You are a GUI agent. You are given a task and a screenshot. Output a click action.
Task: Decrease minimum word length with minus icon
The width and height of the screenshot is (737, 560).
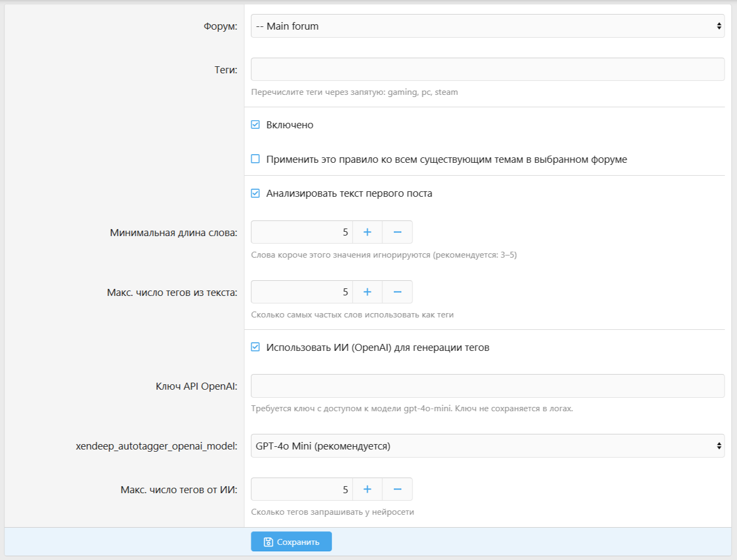397,232
